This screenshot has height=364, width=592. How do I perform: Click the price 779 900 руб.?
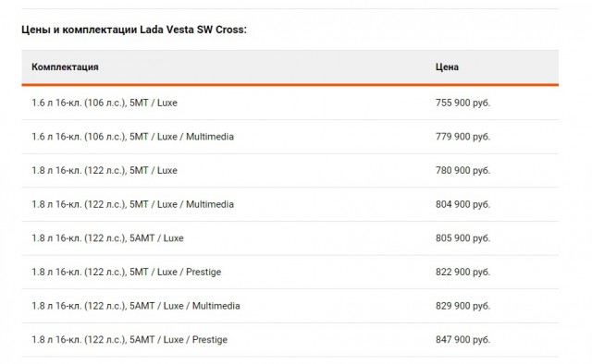(462, 137)
